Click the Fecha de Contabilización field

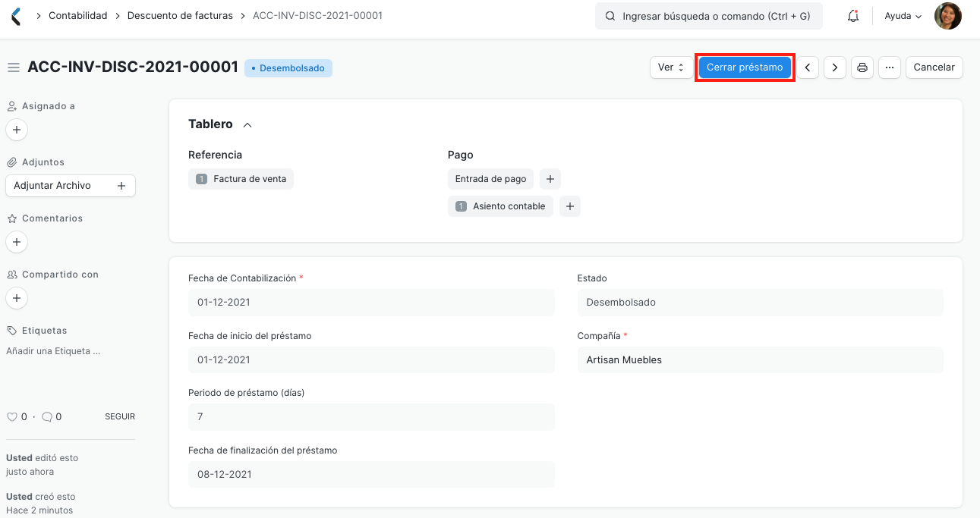pyautogui.click(x=371, y=302)
